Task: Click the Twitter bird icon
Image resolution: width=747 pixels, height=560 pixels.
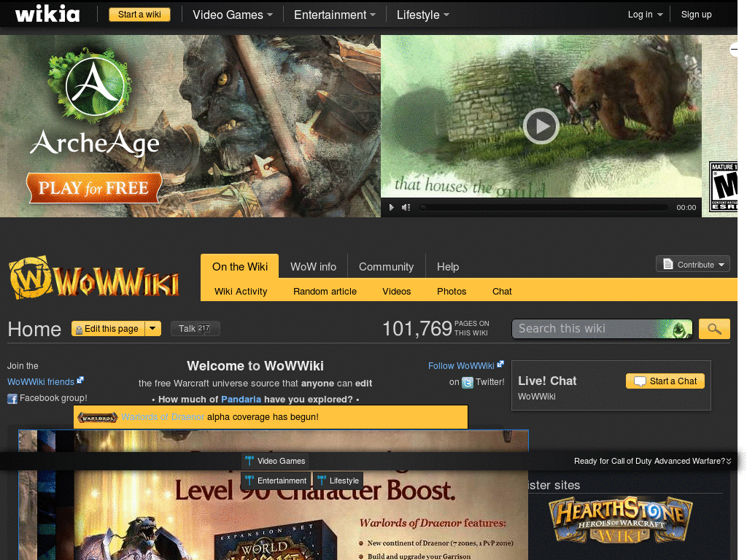Action: click(x=468, y=382)
